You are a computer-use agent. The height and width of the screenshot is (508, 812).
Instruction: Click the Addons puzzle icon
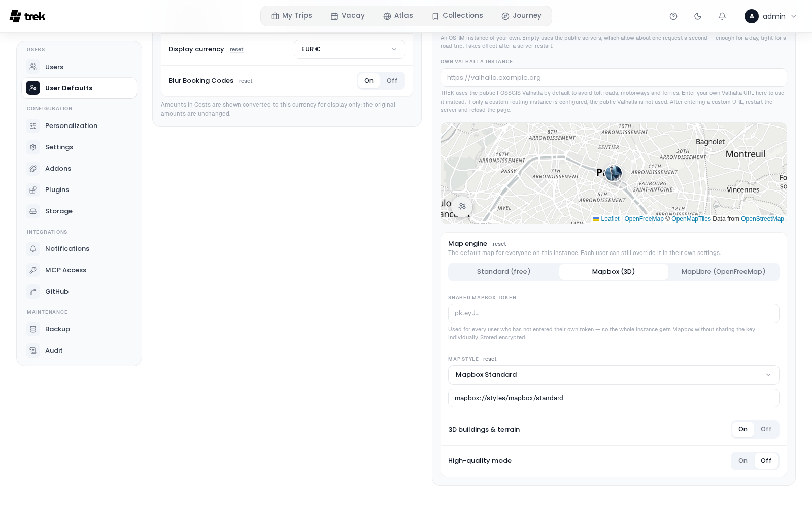33,168
